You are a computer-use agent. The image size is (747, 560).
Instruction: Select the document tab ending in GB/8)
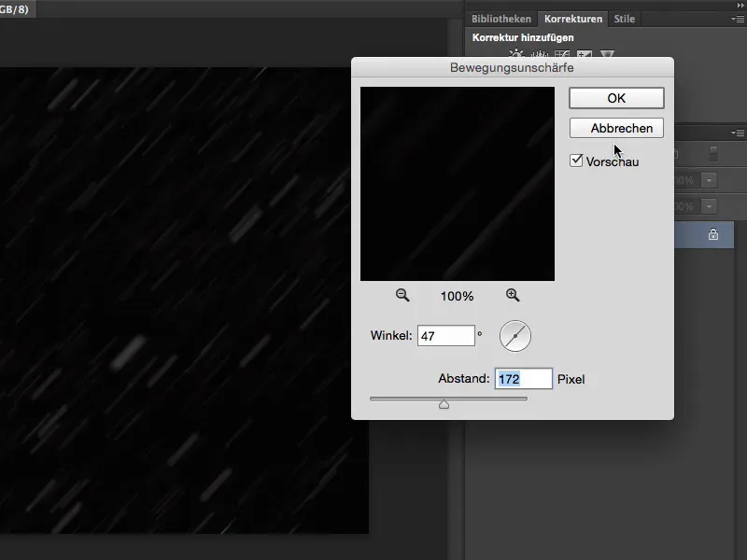(17, 9)
